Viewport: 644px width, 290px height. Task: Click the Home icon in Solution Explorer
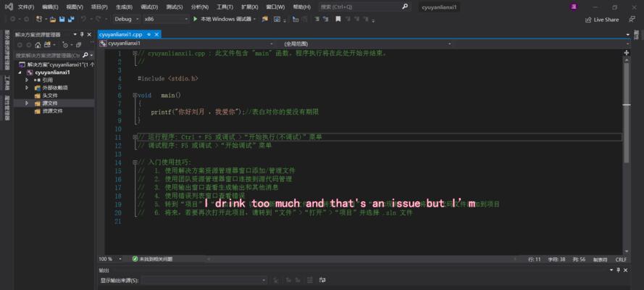[38, 45]
